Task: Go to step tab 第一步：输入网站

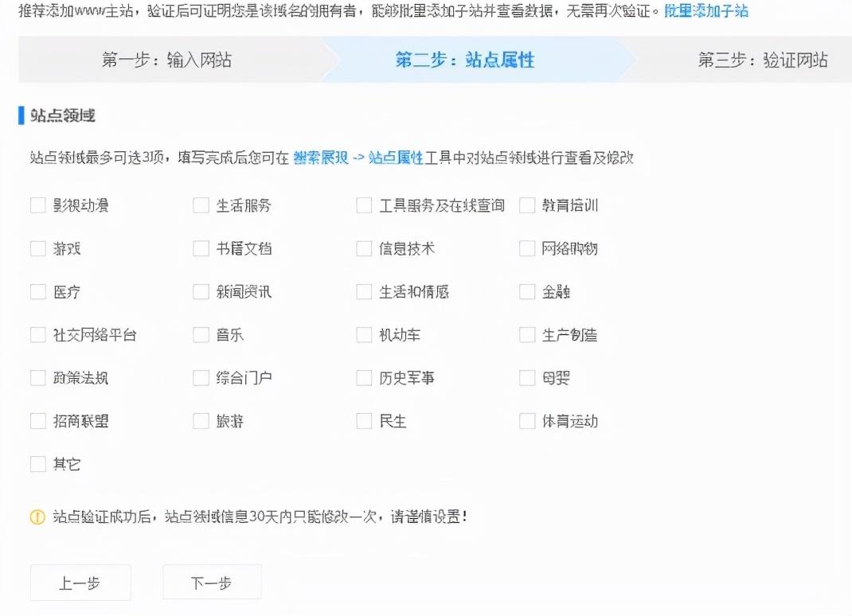Action: 167,60
